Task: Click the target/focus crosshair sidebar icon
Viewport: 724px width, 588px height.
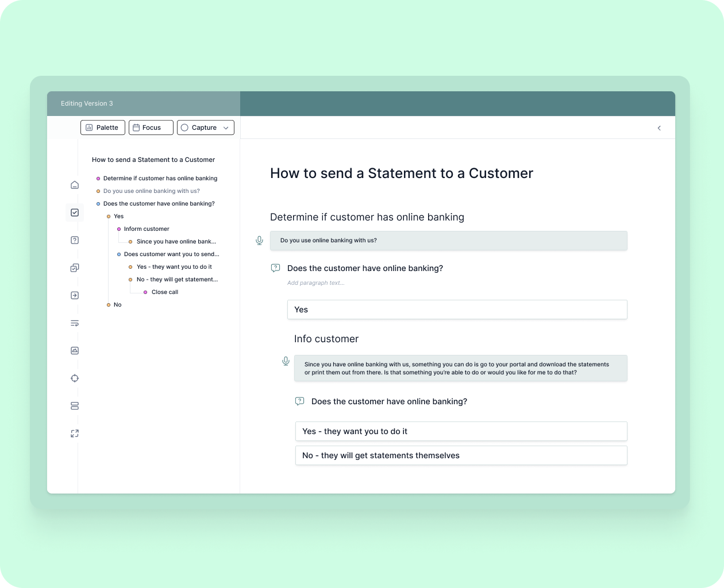Action: tap(74, 378)
